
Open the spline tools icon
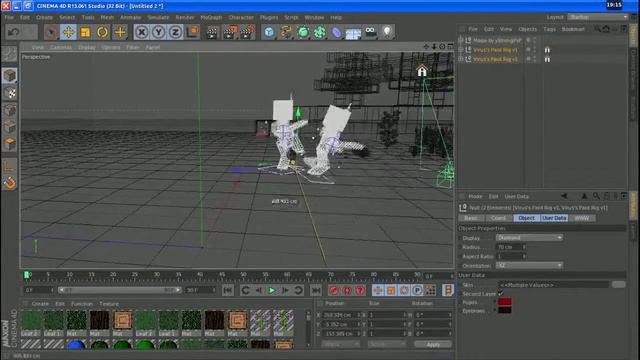pos(286,32)
